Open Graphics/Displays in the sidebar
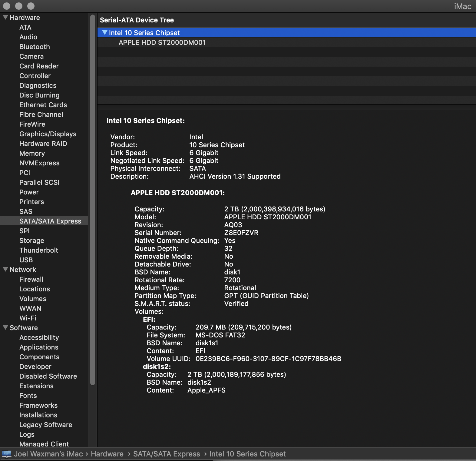 [48, 134]
